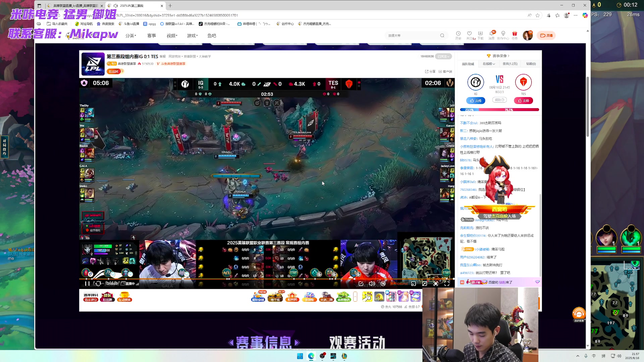Expand the 分类 category menu

click(x=130, y=36)
